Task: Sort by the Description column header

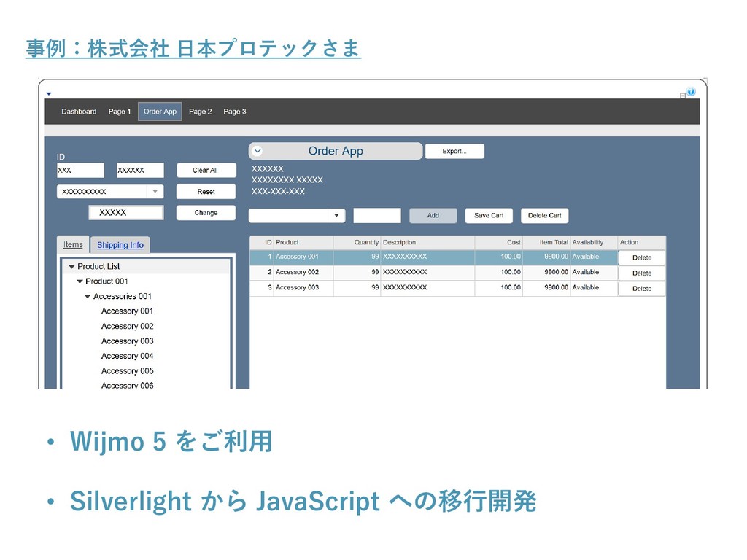Action: (427, 242)
